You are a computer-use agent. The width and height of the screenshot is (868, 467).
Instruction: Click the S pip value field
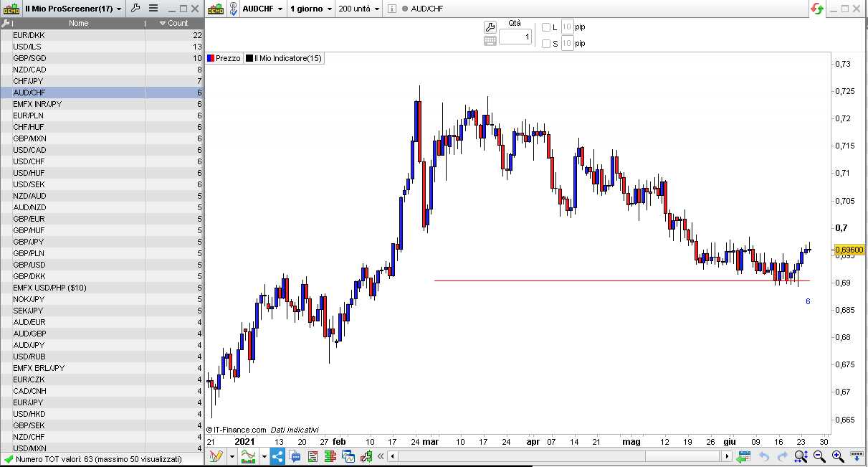[566, 44]
